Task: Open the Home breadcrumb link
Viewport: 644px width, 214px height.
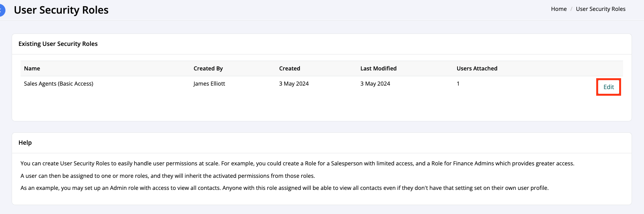Action: click(x=559, y=9)
